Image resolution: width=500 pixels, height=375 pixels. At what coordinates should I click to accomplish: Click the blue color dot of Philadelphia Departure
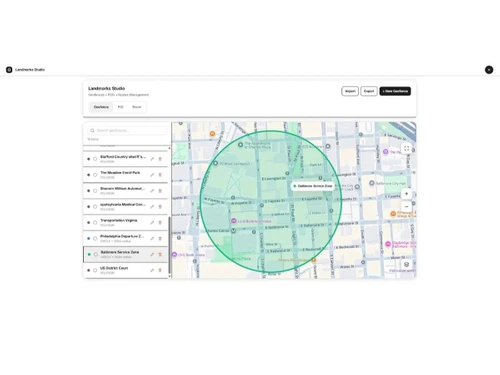pos(89,238)
